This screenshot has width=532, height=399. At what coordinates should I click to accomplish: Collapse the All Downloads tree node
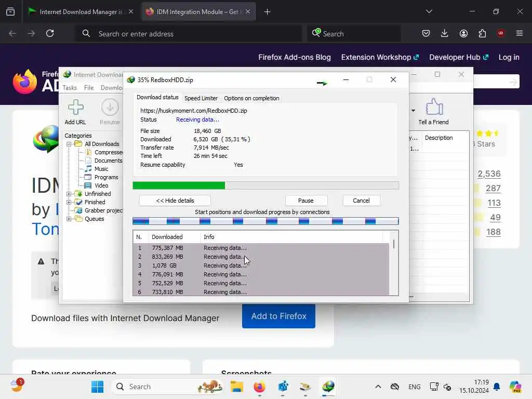(69, 144)
